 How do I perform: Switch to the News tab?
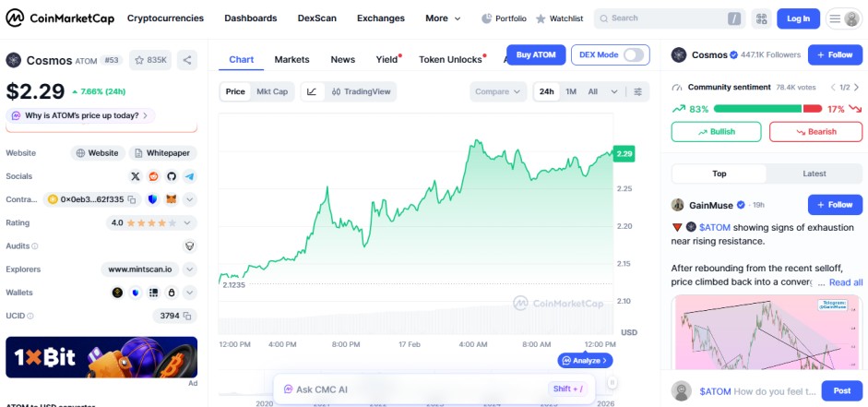point(342,59)
